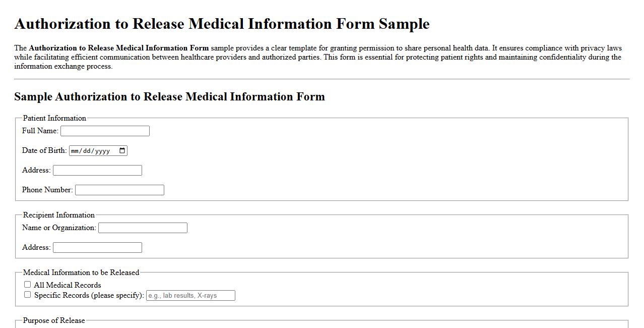Click the Phone Number input field
This screenshot has height=328, width=644.
tap(119, 190)
